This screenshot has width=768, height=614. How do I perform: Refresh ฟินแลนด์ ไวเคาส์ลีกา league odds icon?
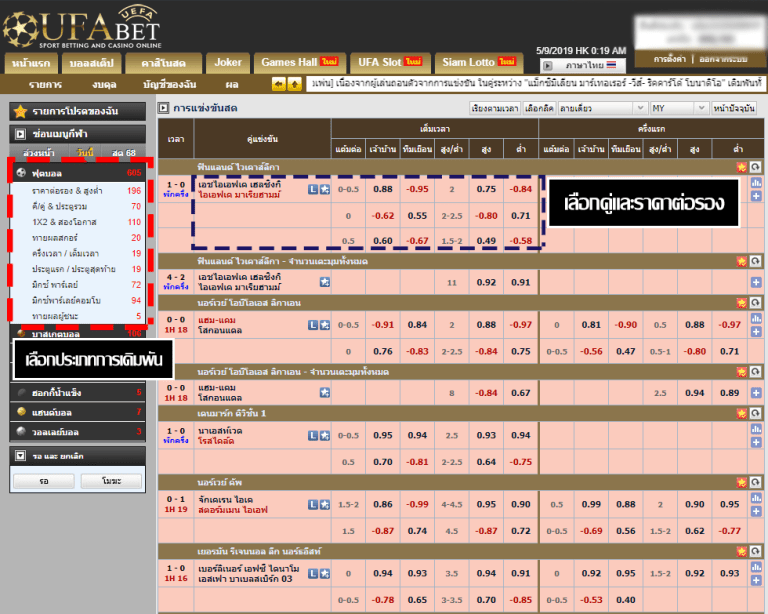[755, 167]
